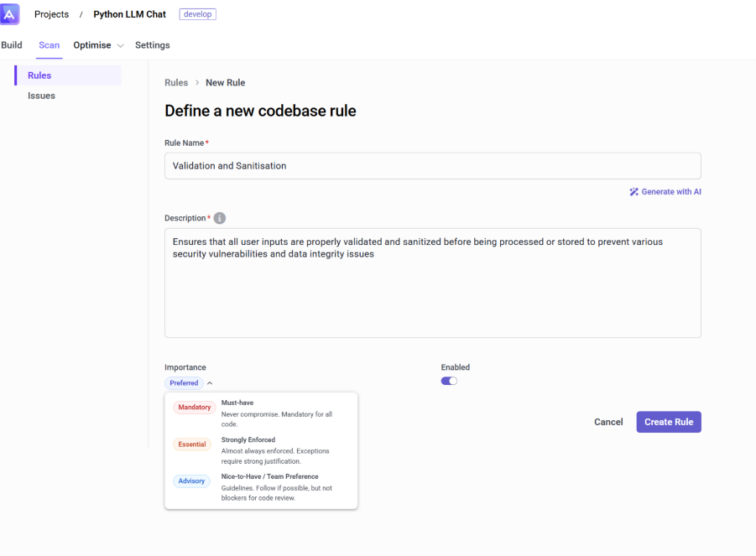756x556 pixels.
Task: Select Rules in the left sidebar
Action: pyautogui.click(x=41, y=75)
